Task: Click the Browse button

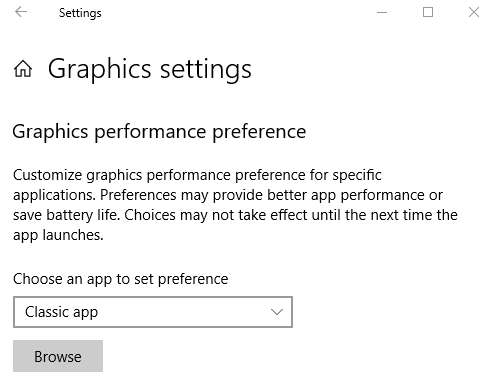Action: click(58, 356)
